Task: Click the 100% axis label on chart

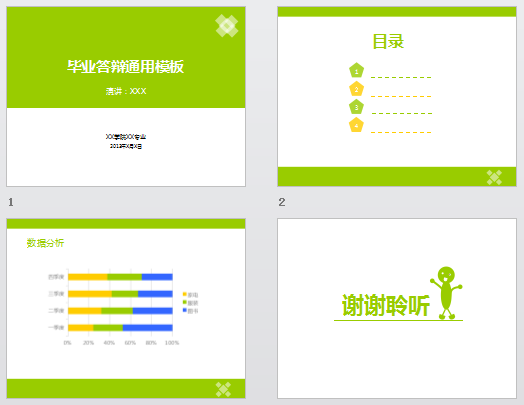Action: [172, 343]
